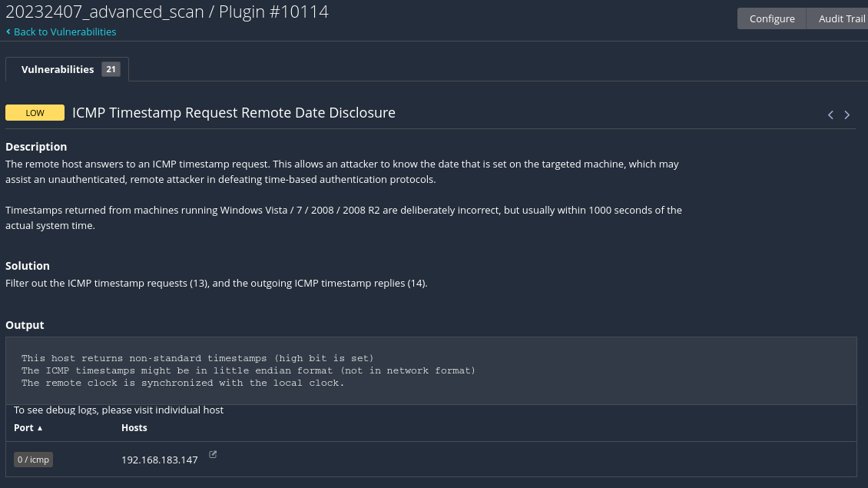Open the Audit Trail
Image resolution: width=868 pixels, height=488 pixels.
(x=840, y=18)
